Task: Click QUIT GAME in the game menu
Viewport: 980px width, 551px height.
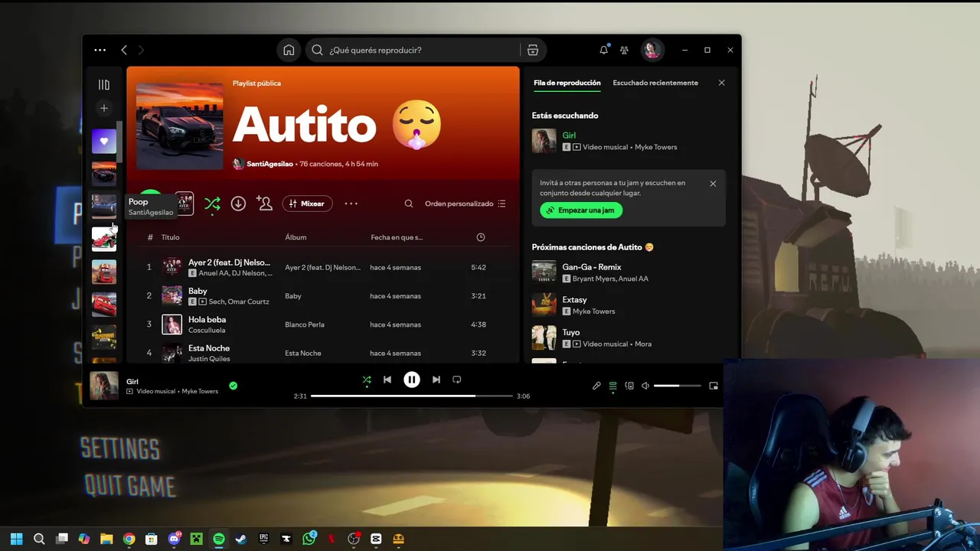Action: [x=130, y=486]
